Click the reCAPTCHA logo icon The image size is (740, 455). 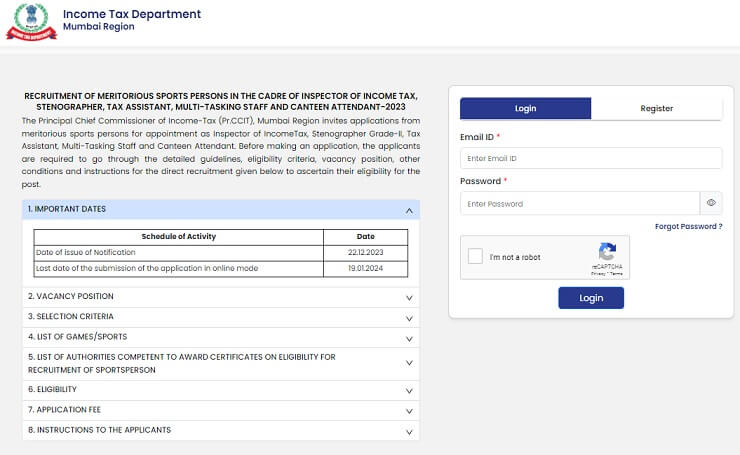click(x=607, y=252)
